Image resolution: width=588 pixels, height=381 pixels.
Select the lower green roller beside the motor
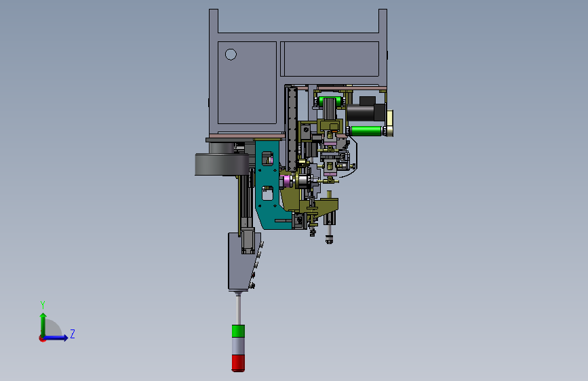366,132
